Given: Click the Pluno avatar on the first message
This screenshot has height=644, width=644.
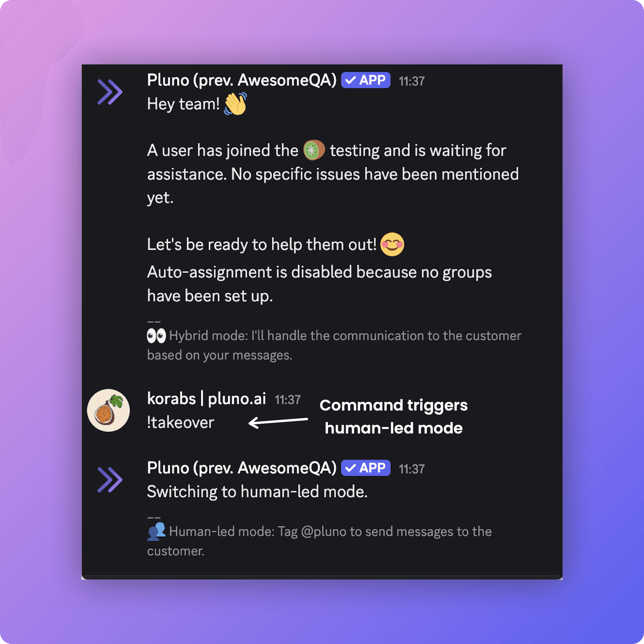Looking at the screenshot, I should click(110, 92).
